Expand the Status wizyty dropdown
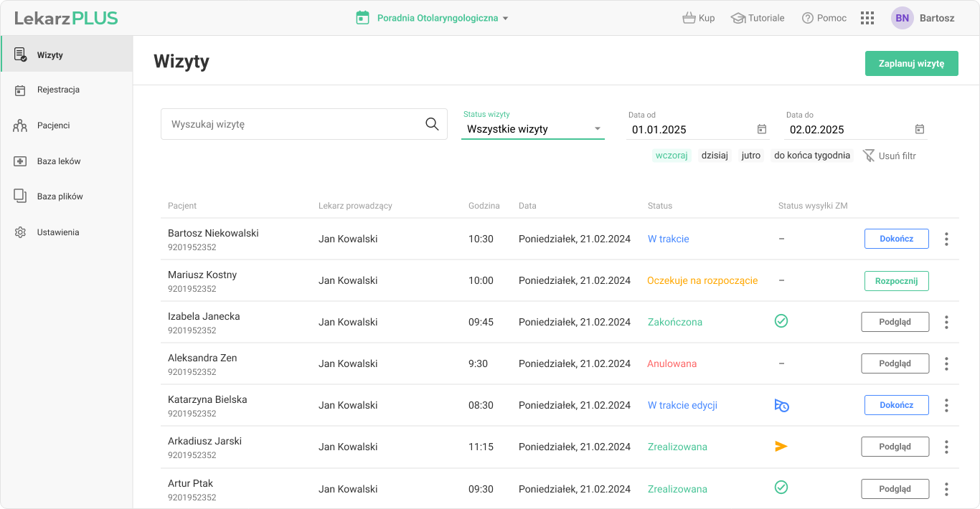Image resolution: width=980 pixels, height=509 pixels. click(532, 129)
